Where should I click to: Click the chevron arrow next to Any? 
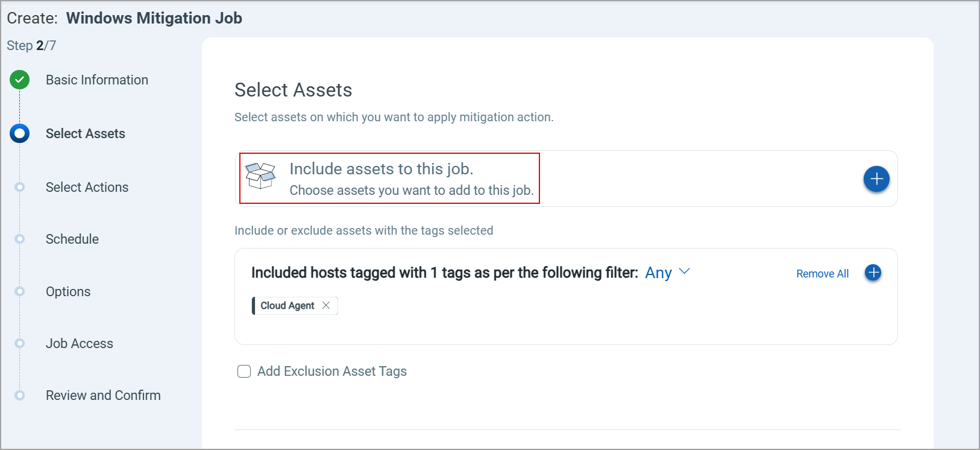click(x=684, y=271)
